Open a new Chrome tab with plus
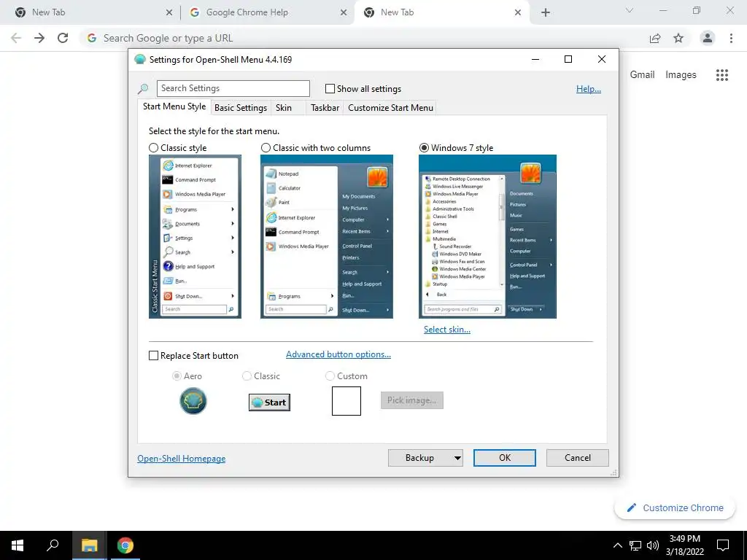Viewport: 747px width, 560px height. coord(546,12)
